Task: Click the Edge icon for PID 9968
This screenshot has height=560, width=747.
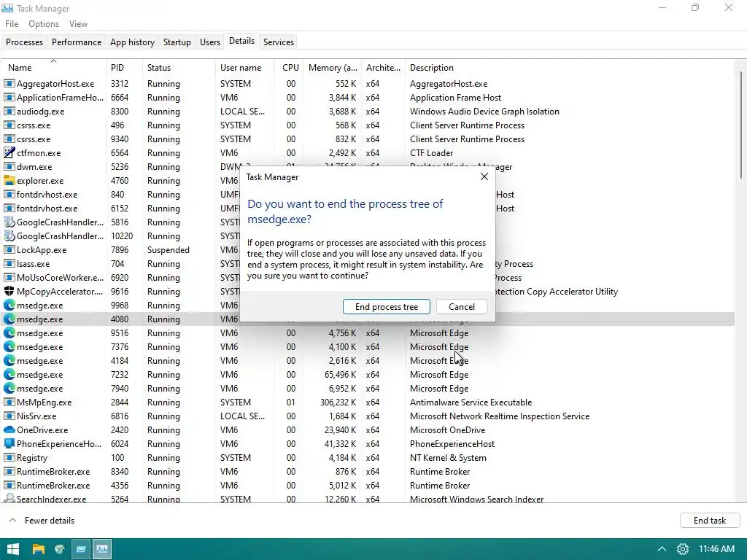Action: click(x=9, y=305)
